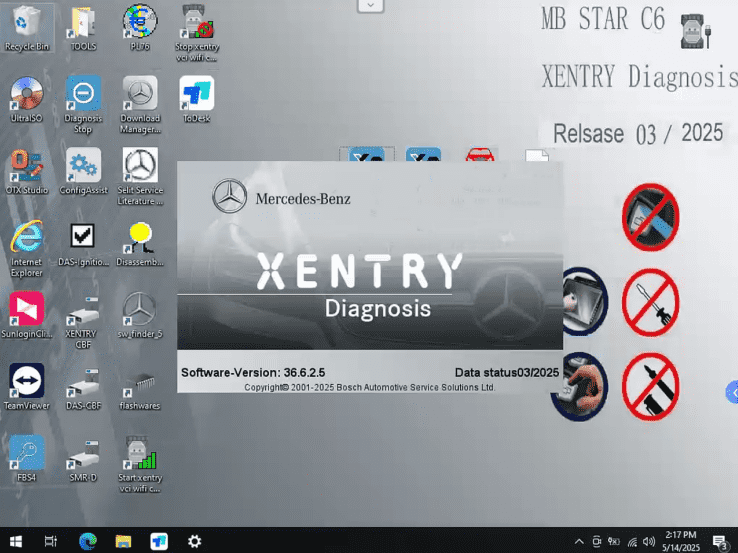Open Task View on the taskbar
This screenshot has height=553, width=738.
pyautogui.click(x=50, y=541)
